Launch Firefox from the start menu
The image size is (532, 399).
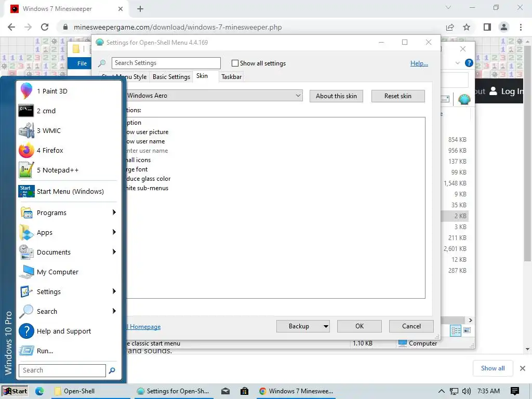click(68, 150)
